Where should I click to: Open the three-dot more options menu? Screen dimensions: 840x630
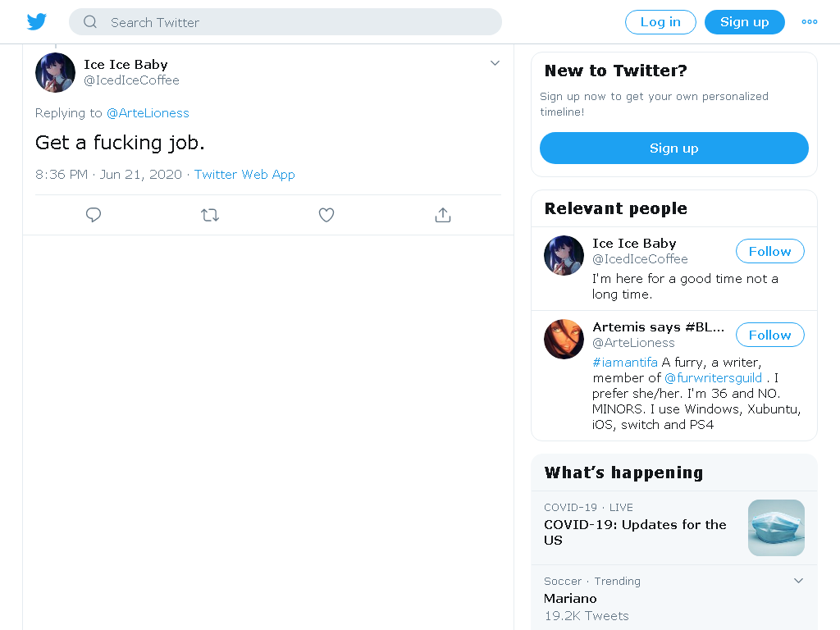809,22
